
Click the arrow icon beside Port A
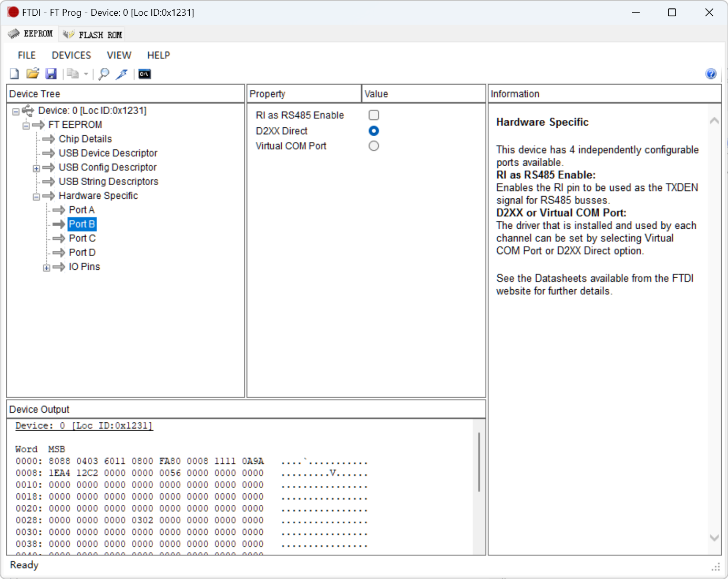(59, 210)
